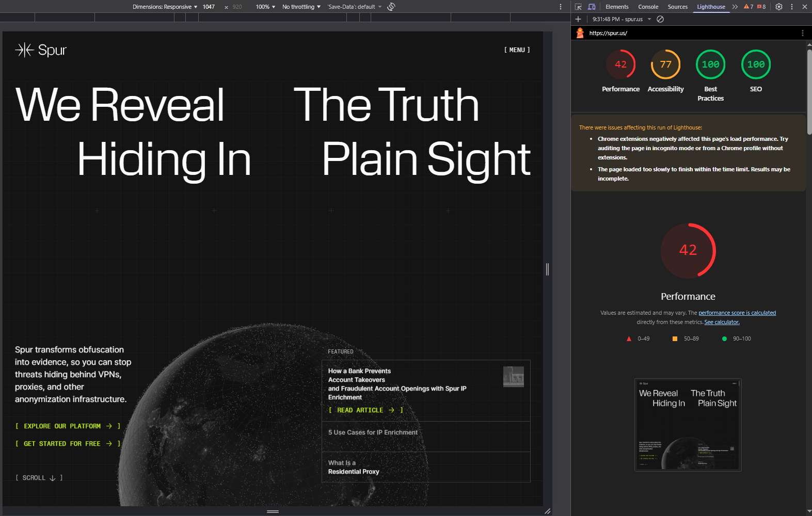The height and width of the screenshot is (516, 812).
Task: Close the DevTools panel
Action: pos(804,7)
